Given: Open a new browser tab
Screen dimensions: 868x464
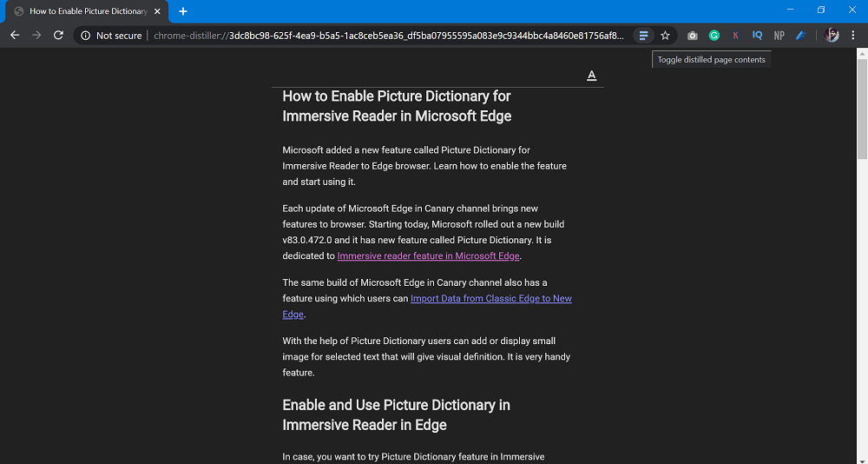Looking at the screenshot, I should coord(183,11).
